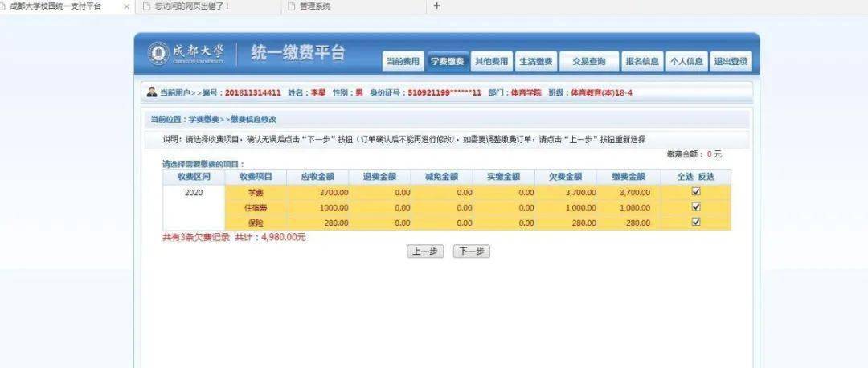Click the 全选 select-all link

(686, 177)
